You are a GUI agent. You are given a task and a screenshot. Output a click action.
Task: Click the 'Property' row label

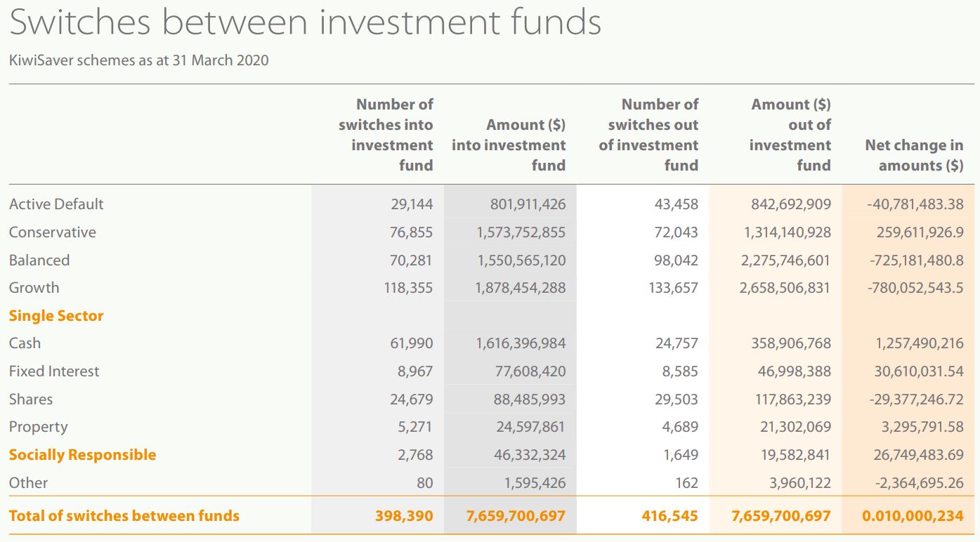(x=39, y=427)
